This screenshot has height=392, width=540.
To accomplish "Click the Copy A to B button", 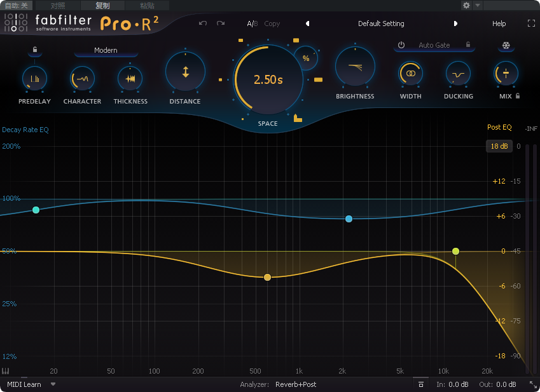I will [x=272, y=24].
